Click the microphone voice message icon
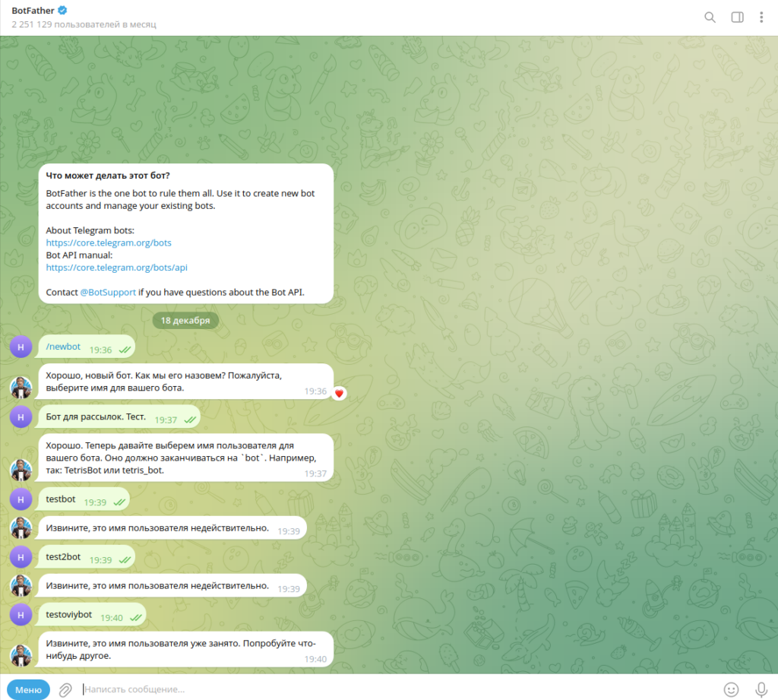This screenshot has width=778, height=700. click(761, 689)
